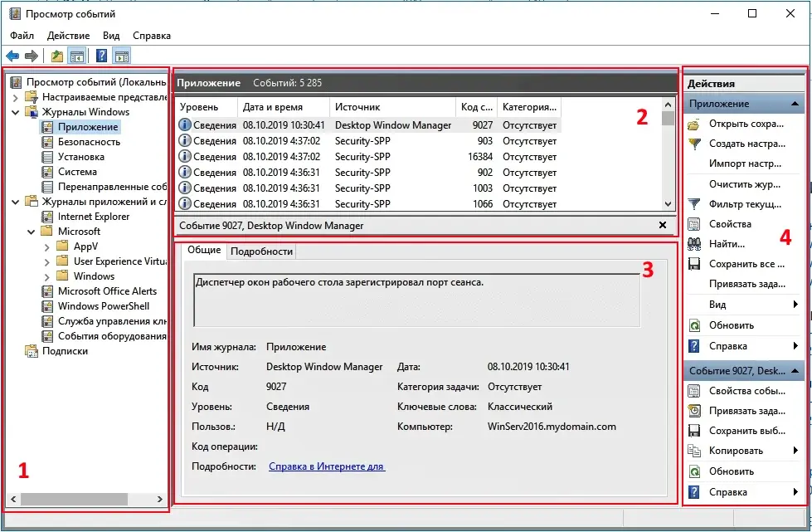Expand the AppV folder under Microsoft
This screenshot has width=812, height=532.
point(47,246)
